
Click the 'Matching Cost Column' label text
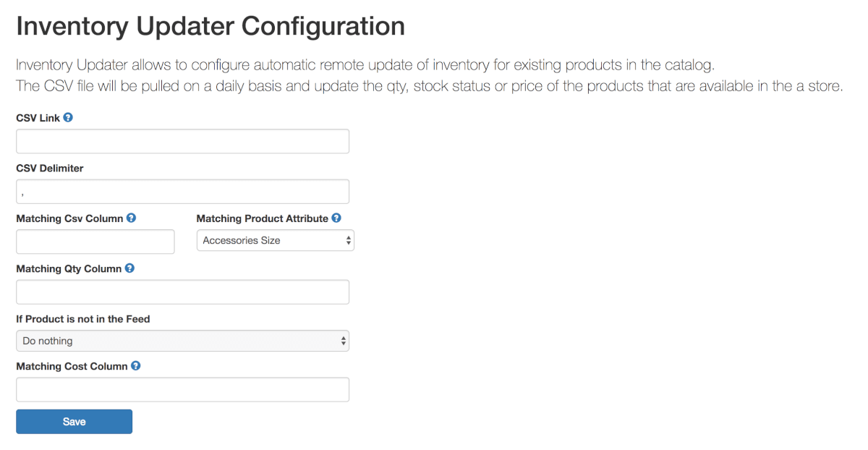(x=72, y=367)
